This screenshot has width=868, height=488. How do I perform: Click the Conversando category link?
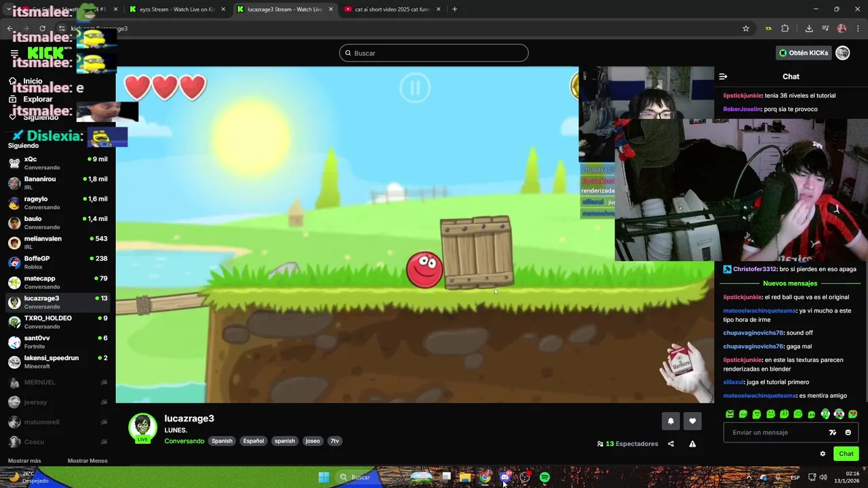[x=184, y=441]
